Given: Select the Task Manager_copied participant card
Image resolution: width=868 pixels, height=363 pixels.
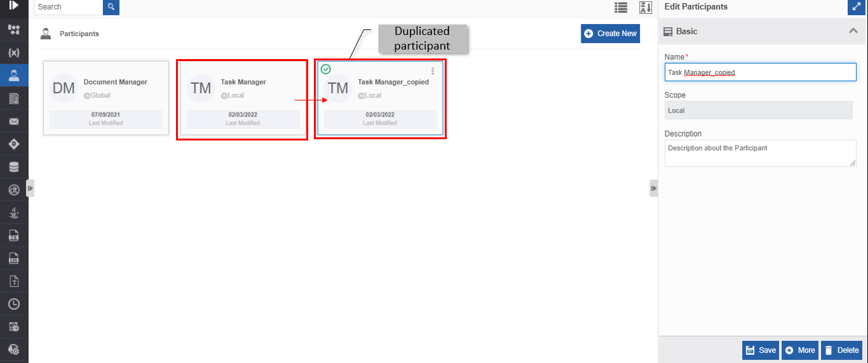Looking at the screenshot, I should 380,98.
